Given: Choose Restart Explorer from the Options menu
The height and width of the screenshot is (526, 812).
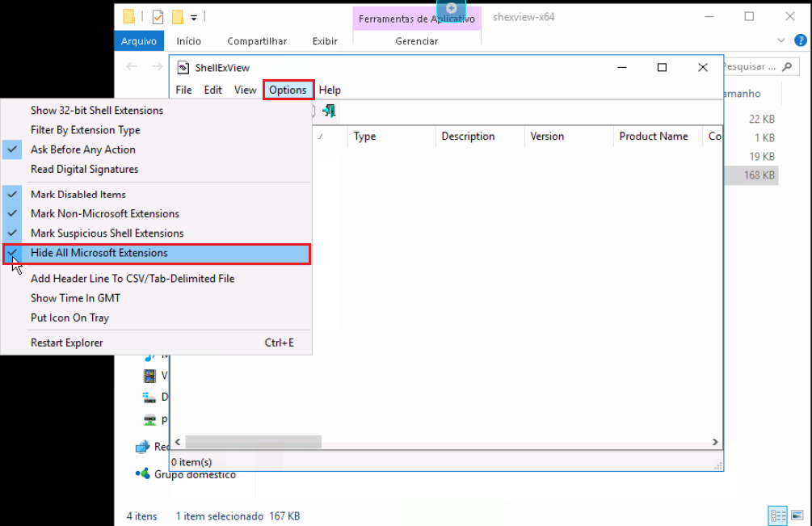Looking at the screenshot, I should [157, 343].
